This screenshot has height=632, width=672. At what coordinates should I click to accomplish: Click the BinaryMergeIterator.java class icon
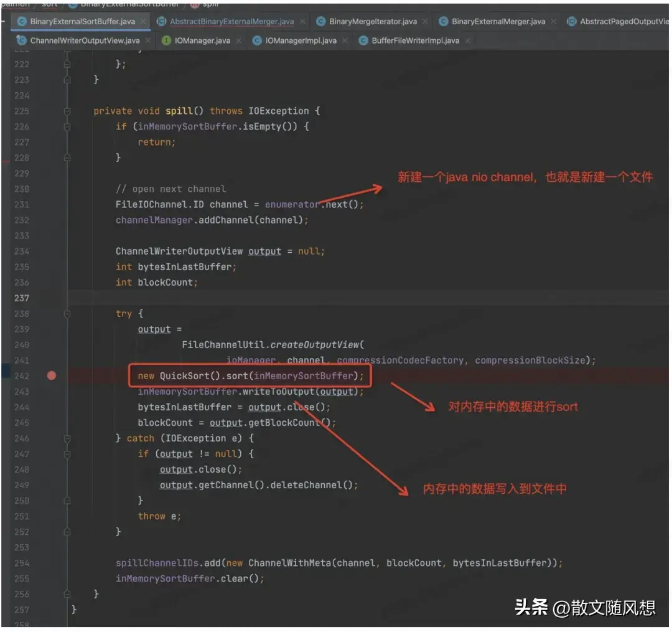click(x=320, y=21)
